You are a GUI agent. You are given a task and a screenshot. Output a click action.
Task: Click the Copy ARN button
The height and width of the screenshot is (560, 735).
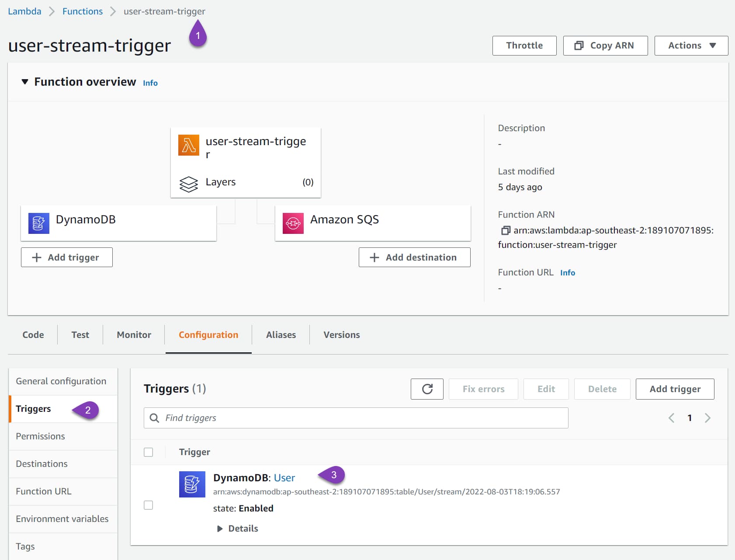pyautogui.click(x=605, y=45)
